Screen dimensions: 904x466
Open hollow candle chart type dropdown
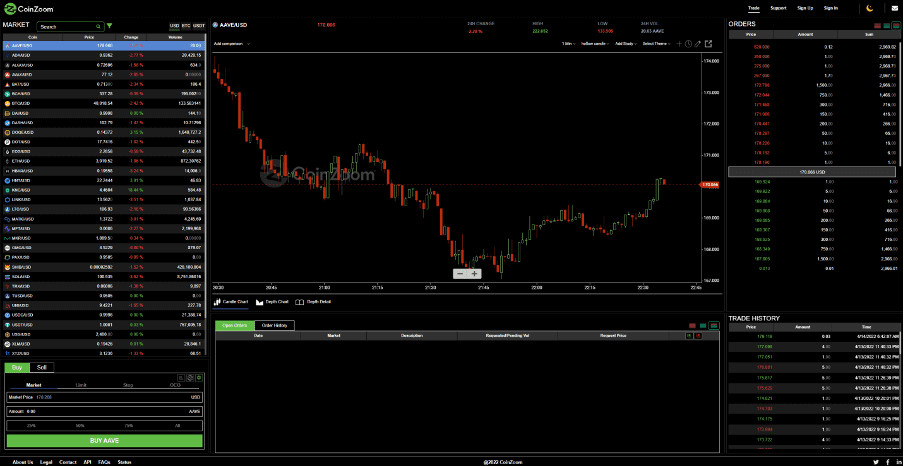596,43
